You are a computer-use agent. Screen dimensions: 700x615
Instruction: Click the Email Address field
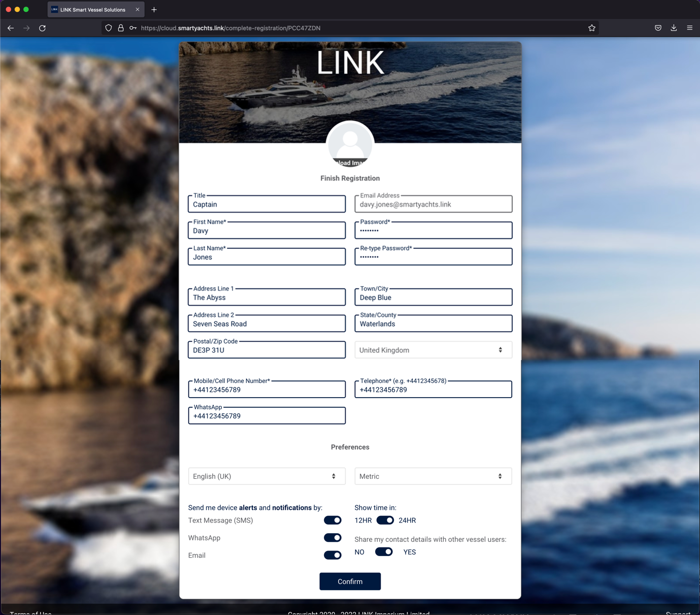tap(433, 204)
